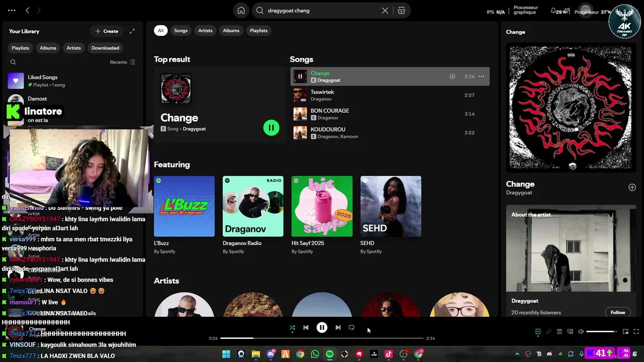
Task: Open Liked Songs playlist
Action: pyautogui.click(x=73, y=81)
